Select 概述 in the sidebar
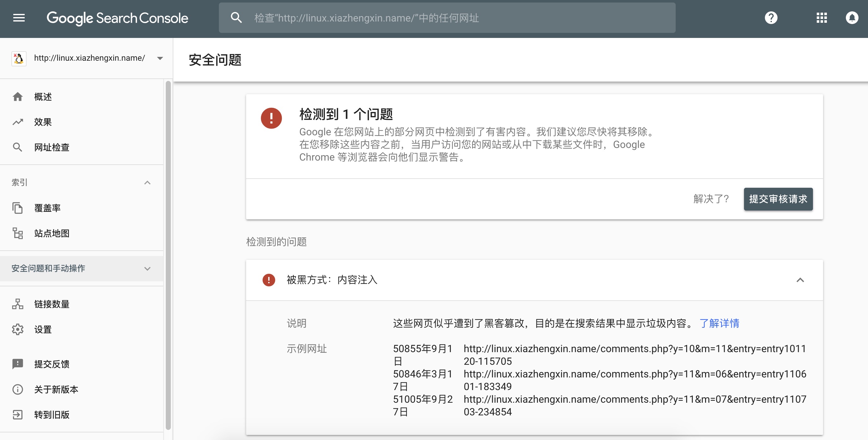868x440 pixels. [x=42, y=97]
